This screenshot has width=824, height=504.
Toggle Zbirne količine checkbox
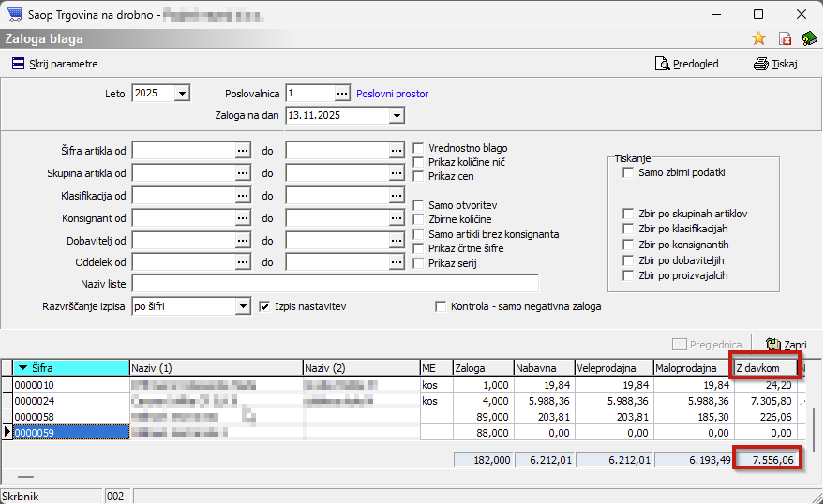pyautogui.click(x=418, y=219)
